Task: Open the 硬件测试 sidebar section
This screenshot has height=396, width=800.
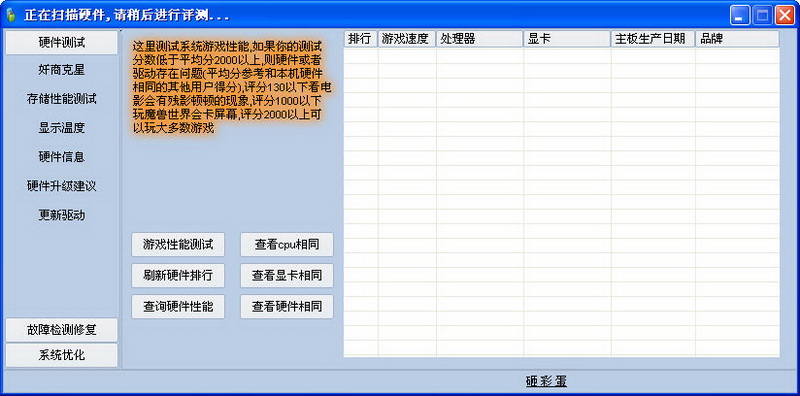Action: click(x=61, y=42)
